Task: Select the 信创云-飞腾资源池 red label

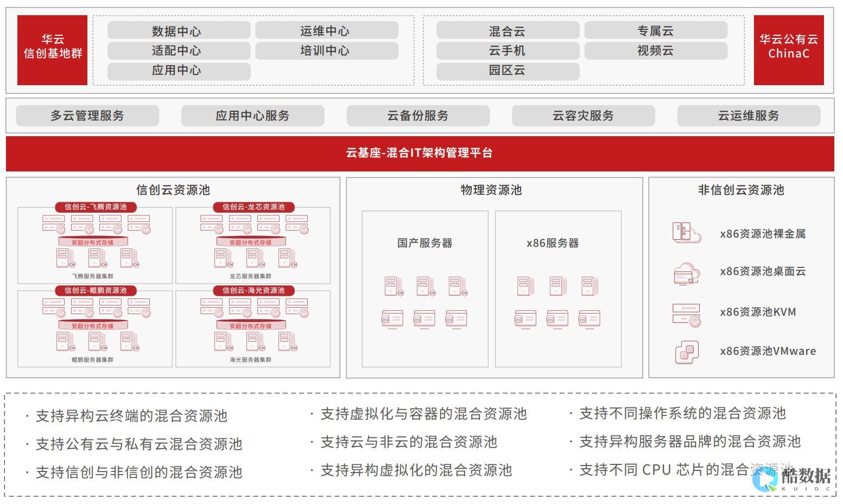Action: [x=96, y=207]
